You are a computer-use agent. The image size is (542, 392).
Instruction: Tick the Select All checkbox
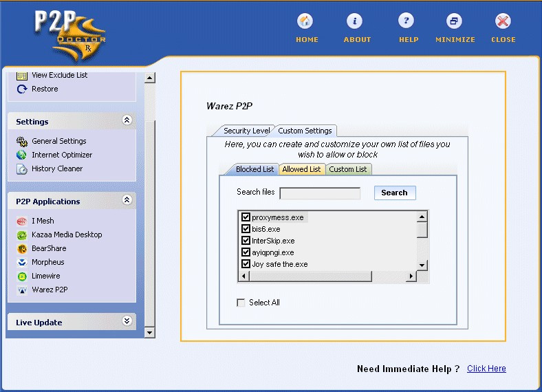click(241, 303)
